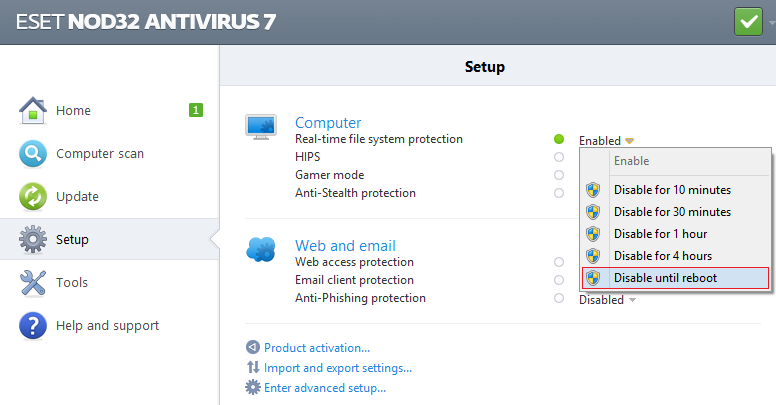
Task: Select Disable for 10 minutes
Action: (x=672, y=190)
